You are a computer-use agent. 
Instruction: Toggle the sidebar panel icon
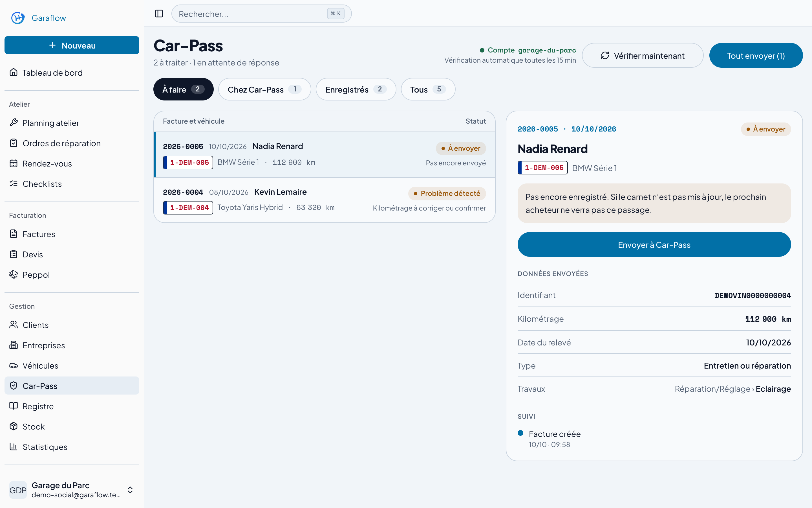(x=159, y=14)
